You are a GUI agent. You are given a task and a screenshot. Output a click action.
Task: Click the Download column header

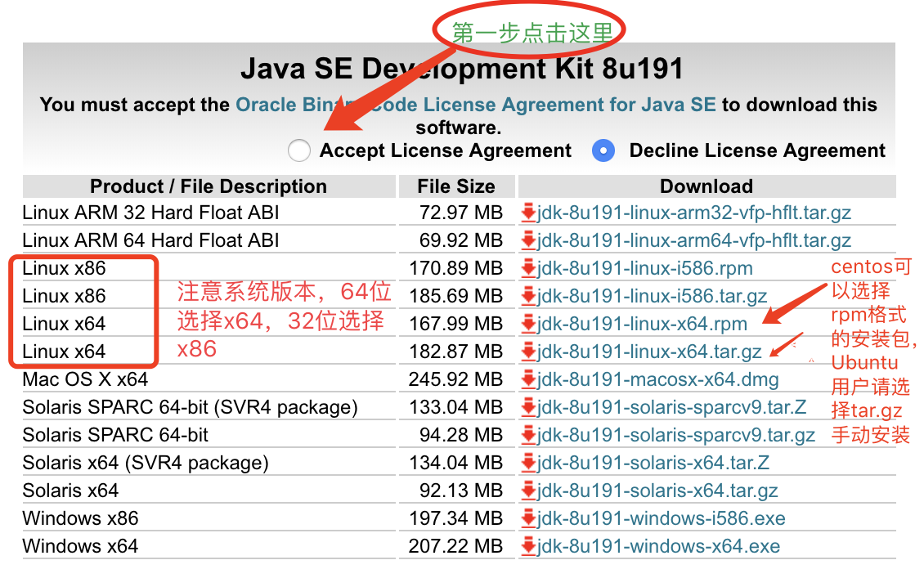(706, 186)
